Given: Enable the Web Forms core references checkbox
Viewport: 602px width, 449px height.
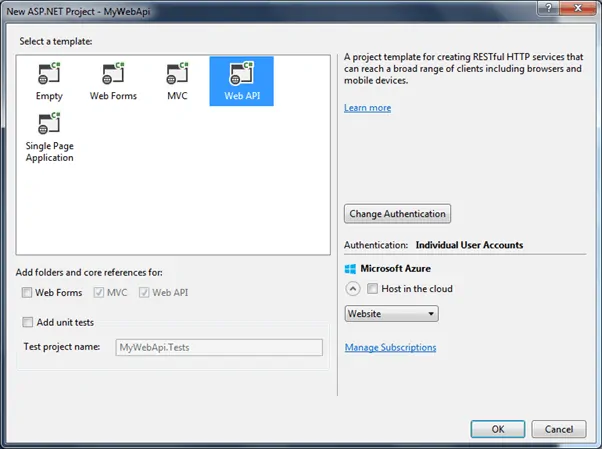Looking at the screenshot, I should point(27,293).
